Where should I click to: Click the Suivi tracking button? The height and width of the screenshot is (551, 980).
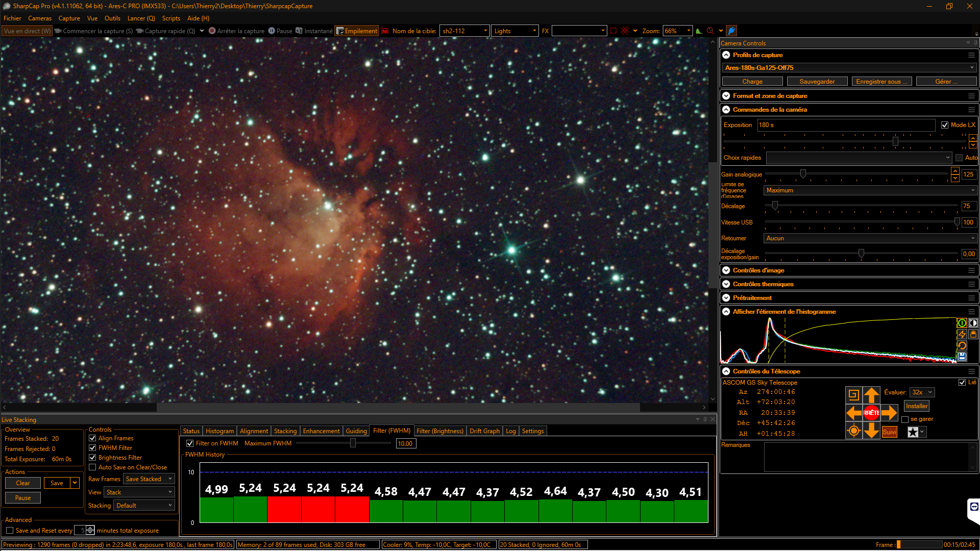coord(889,432)
